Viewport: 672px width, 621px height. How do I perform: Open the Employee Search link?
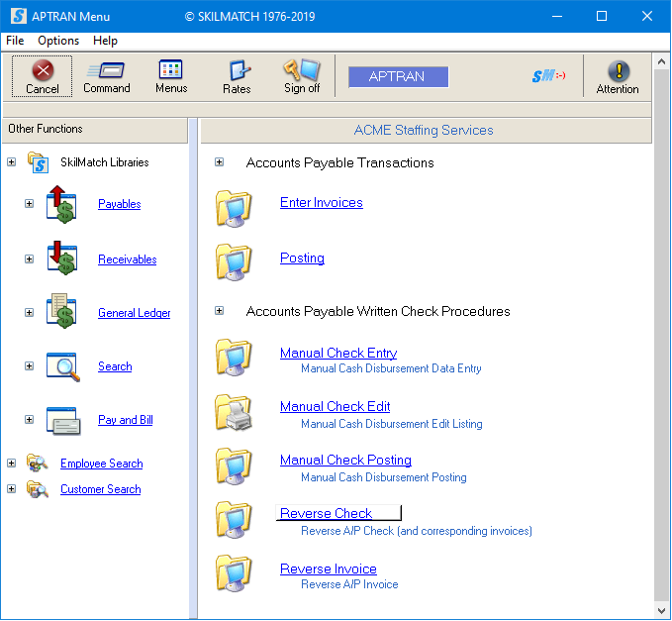point(102,464)
